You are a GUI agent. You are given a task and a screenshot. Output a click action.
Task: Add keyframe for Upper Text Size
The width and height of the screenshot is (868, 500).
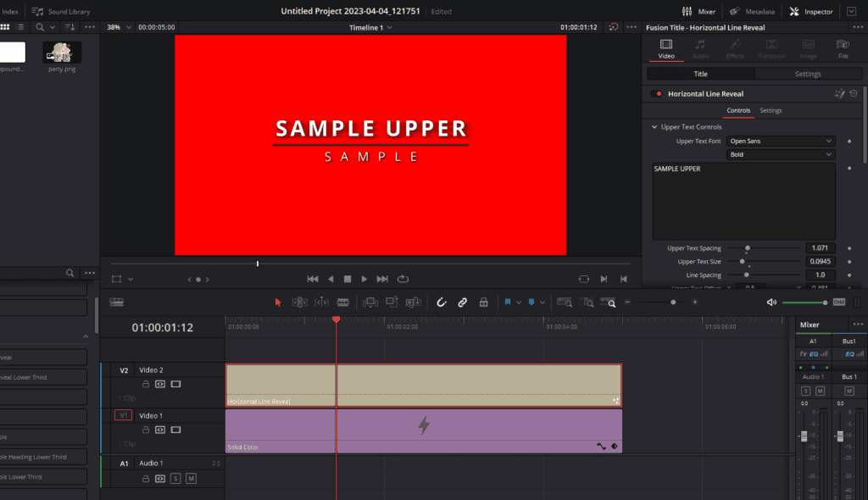(x=849, y=261)
